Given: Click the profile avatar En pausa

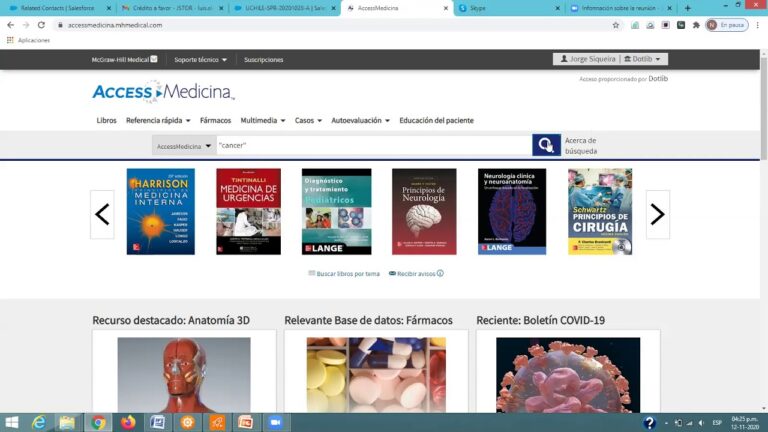Looking at the screenshot, I should pyautogui.click(x=727, y=25).
